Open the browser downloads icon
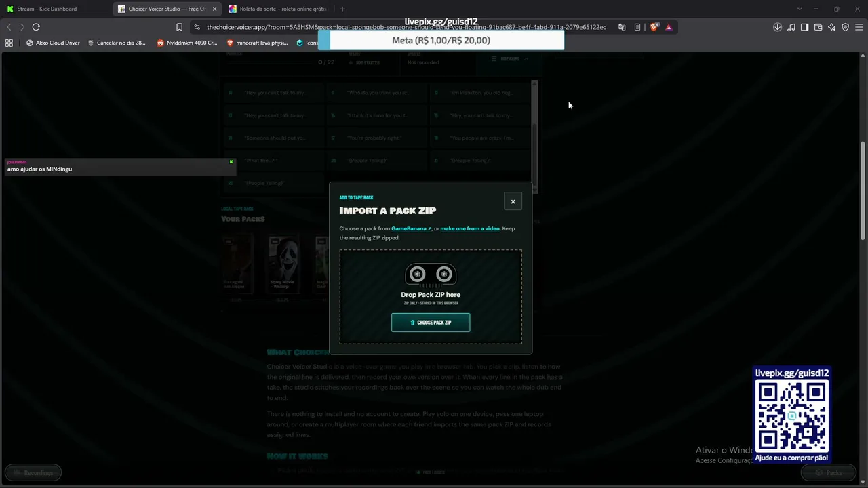This screenshot has width=868, height=488. [778, 27]
